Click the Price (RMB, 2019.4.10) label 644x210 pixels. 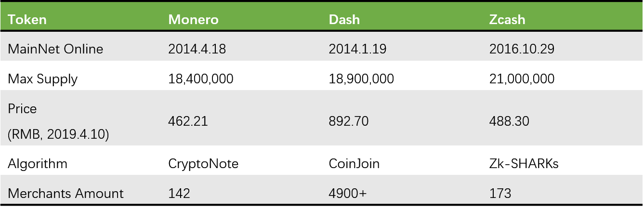tap(58, 122)
